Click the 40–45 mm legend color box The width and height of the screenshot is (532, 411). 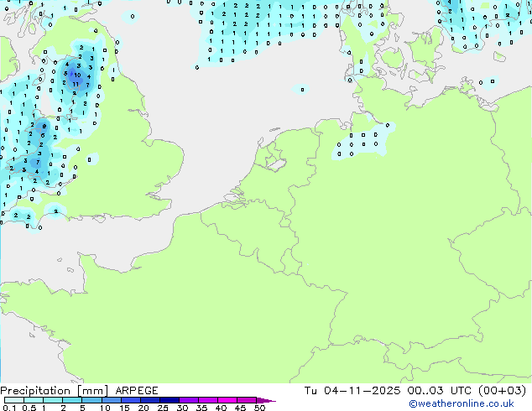tap(227, 400)
